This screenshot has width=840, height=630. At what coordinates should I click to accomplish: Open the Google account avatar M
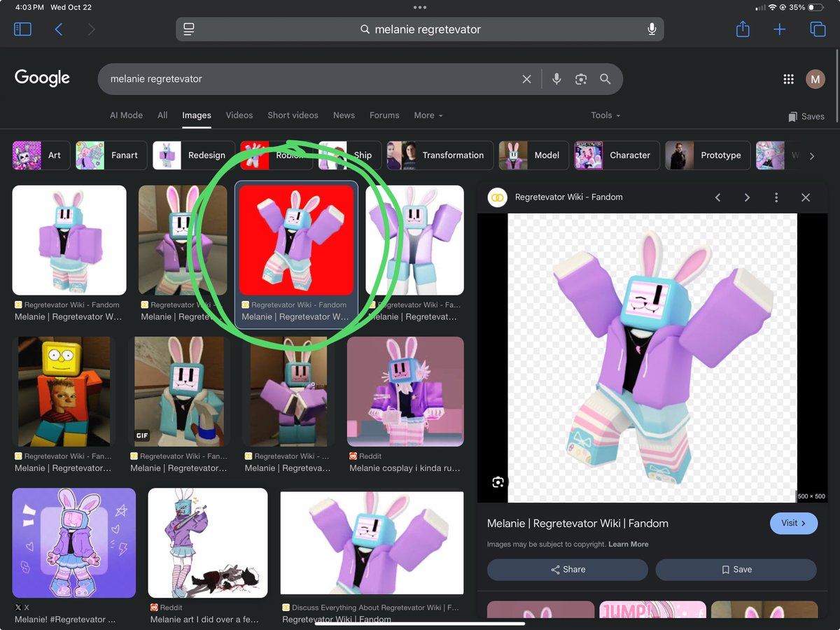[815, 79]
